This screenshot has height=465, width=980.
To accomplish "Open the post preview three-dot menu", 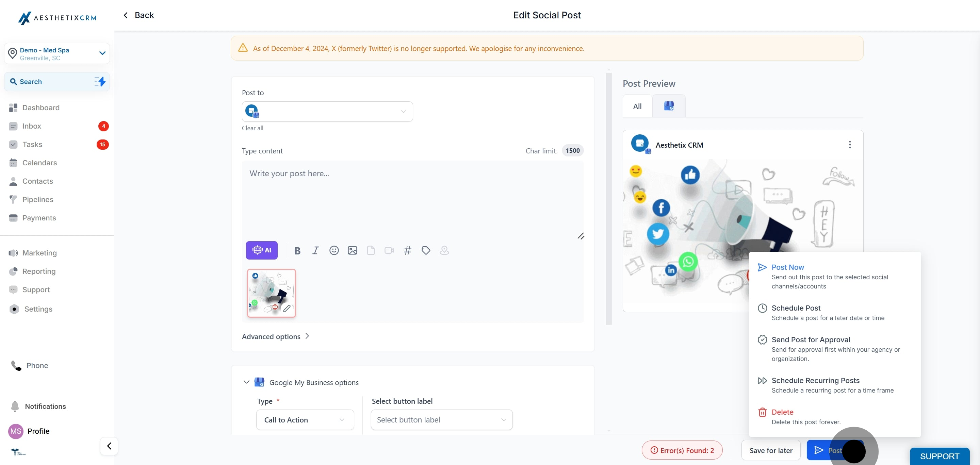I will click(850, 145).
